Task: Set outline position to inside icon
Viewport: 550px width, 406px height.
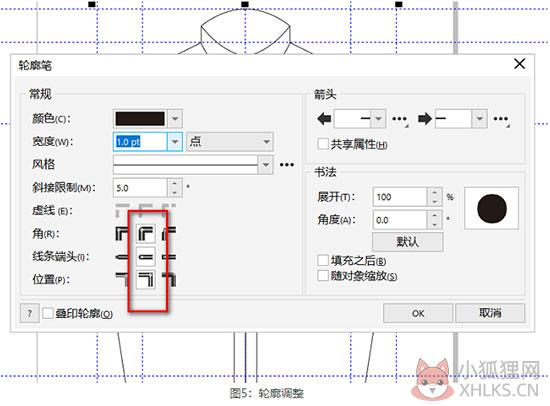Action: (x=169, y=279)
